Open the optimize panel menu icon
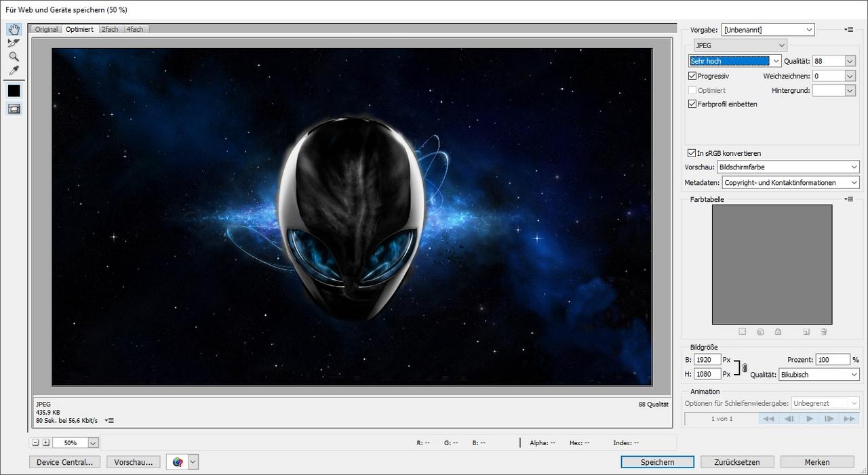Viewport: 868px width, 475px height. coord(848,30)
